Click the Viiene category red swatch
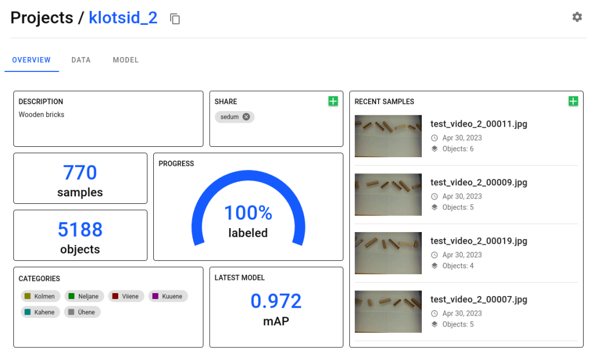Viewport: 590px width, 364px height. pos(115,297)
